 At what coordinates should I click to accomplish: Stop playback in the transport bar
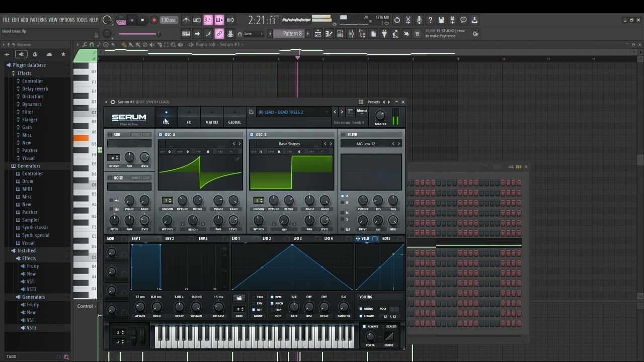pyautogui.click(x=142, y=20)
